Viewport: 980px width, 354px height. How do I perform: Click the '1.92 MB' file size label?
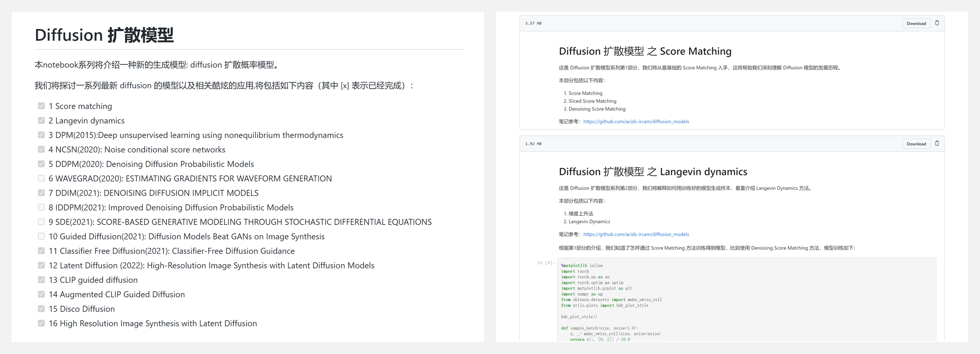[533, 144]
